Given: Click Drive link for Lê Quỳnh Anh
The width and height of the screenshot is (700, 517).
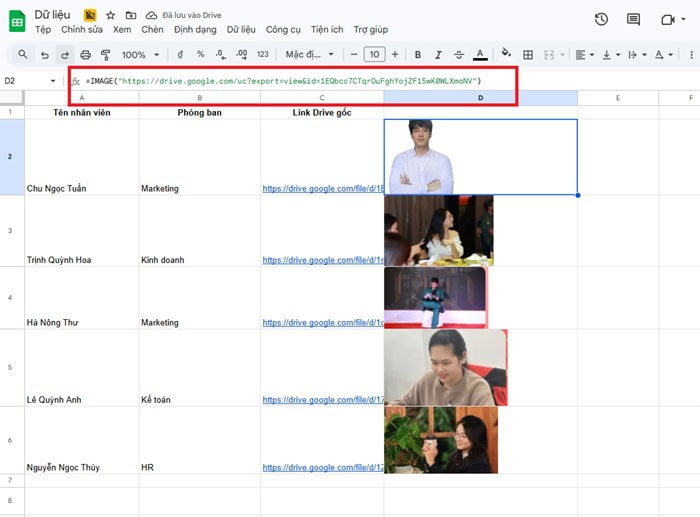Looking at the screenshot, I should pos(322,400).
